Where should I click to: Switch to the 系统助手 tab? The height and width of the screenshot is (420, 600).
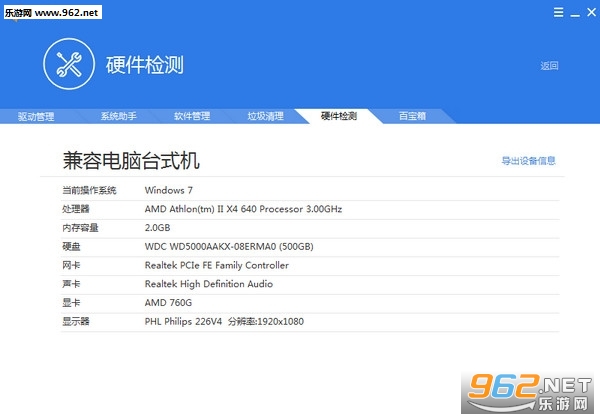[x=119, y=116]
